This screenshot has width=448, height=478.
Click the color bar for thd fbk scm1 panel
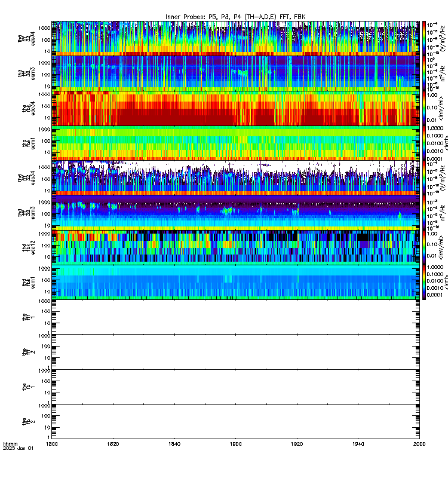click(x=424, y=282)
